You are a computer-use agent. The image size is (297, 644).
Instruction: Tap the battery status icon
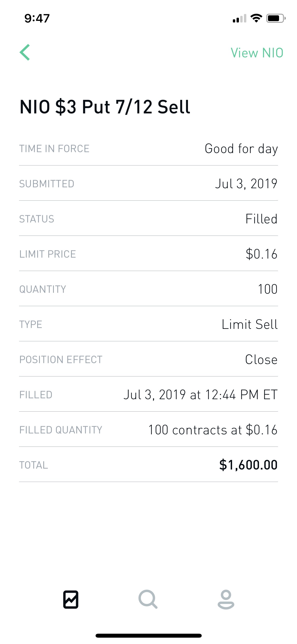276,18
